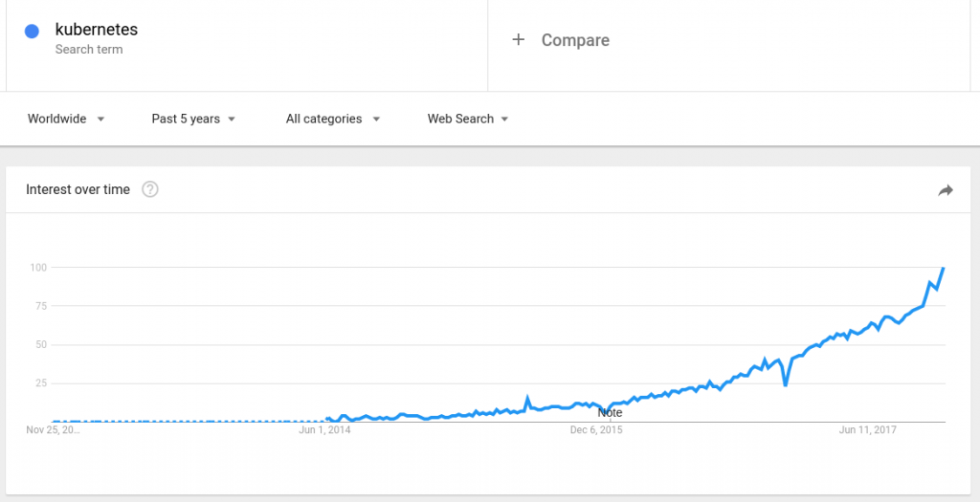Edit the kubernetes search term
The height and width of the screenshot is (502, 980).
97,30
